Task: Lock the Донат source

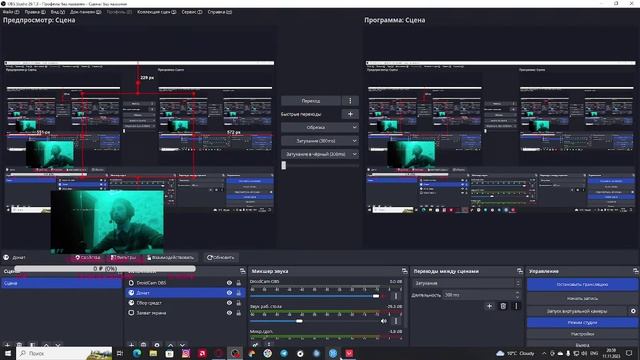Action: click(239, 293)
